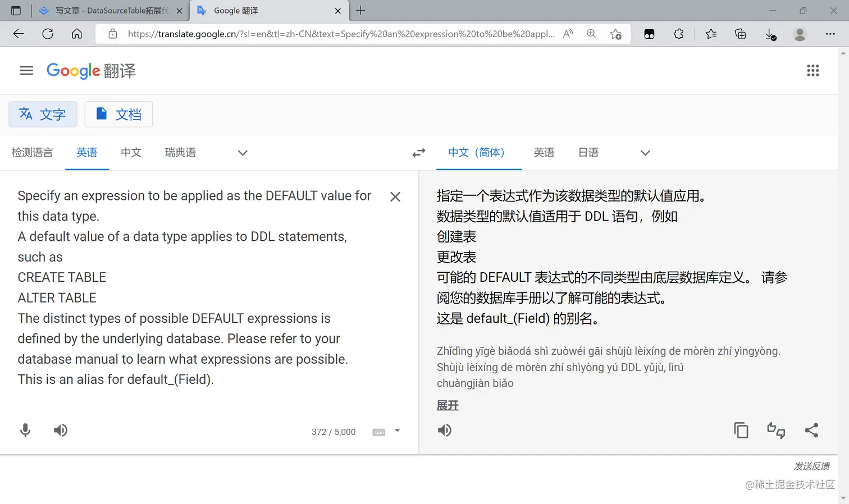This screenshot has height=504, width=849.
Task: Open the Extensions puzzle icon
Action: 679,34
